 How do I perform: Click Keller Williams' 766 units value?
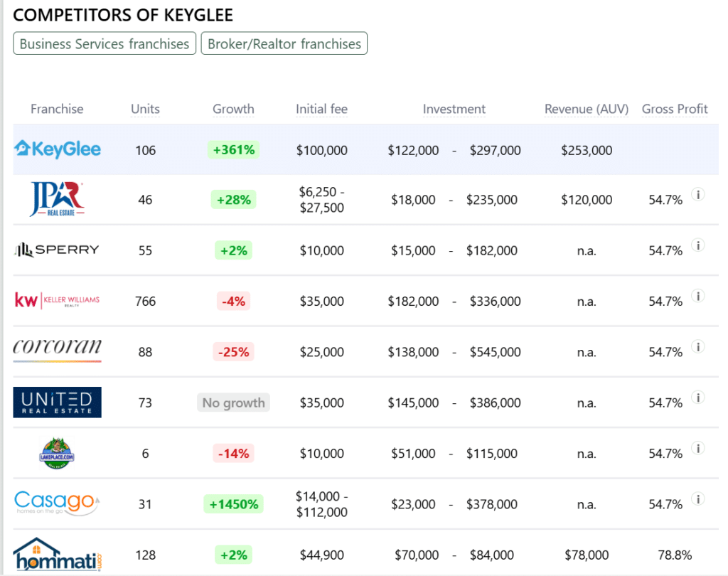tap(145, 301)
